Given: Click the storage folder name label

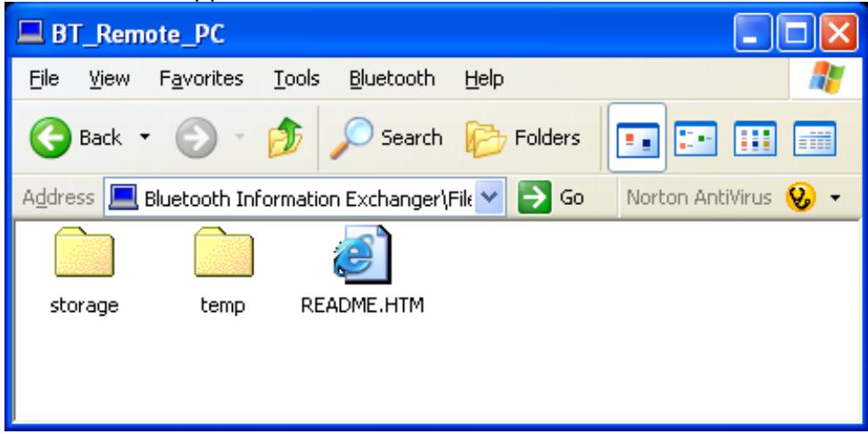Looking at the screenshot, I should (84, 305).
